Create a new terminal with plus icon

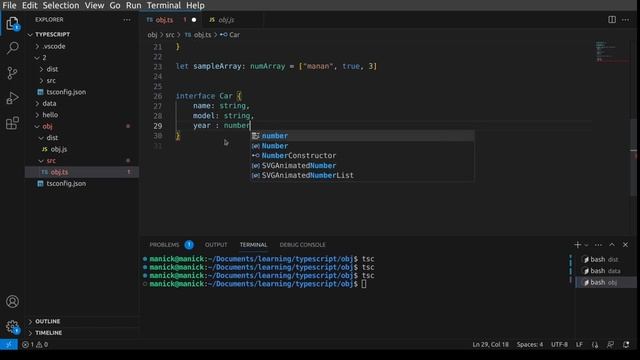[577, 245]
